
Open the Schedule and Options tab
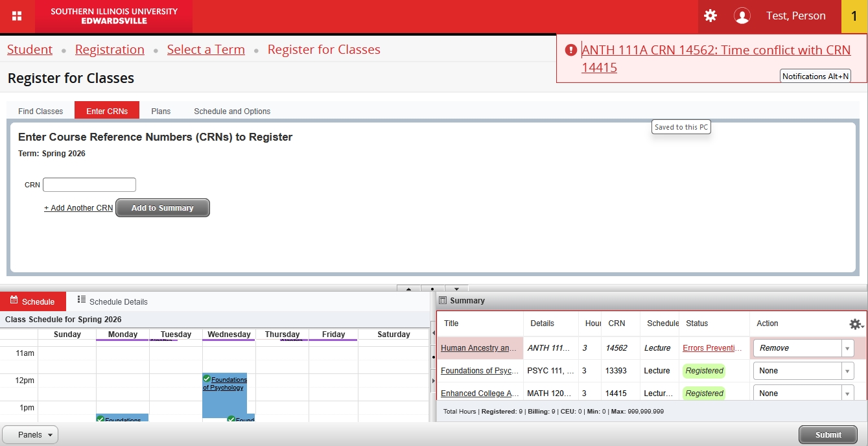(232, 111)
